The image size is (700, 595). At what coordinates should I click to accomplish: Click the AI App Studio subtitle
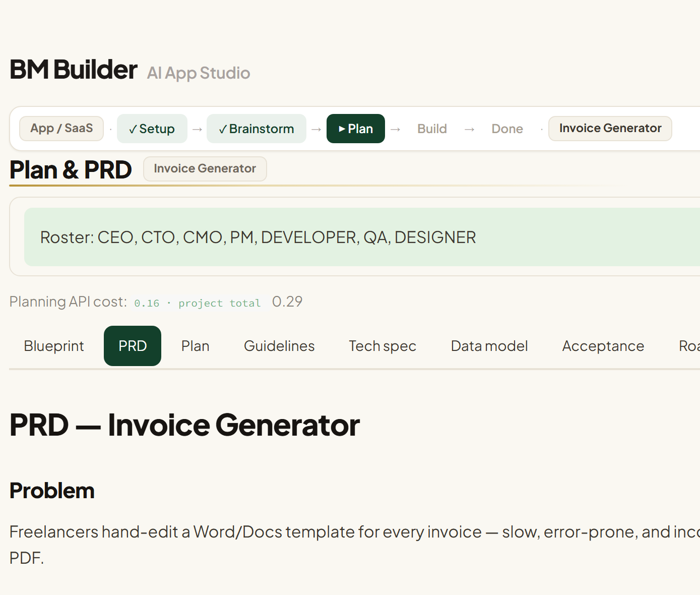tap(199, 73)
